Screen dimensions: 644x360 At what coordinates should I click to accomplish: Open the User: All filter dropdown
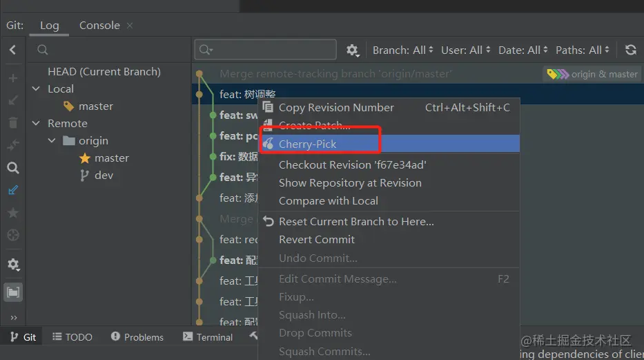pyautogui.click(x=465, y=50)
